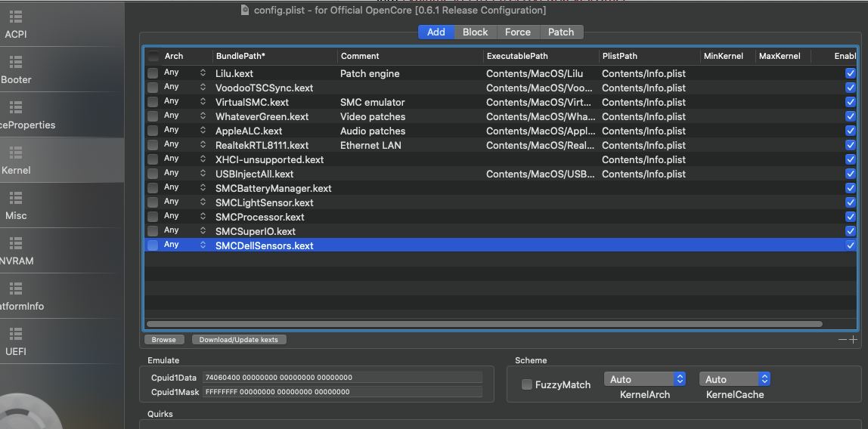Click the Cpuid1Mask input field
The height and width of the screenshot is (429, 868).
coord(342,392)
